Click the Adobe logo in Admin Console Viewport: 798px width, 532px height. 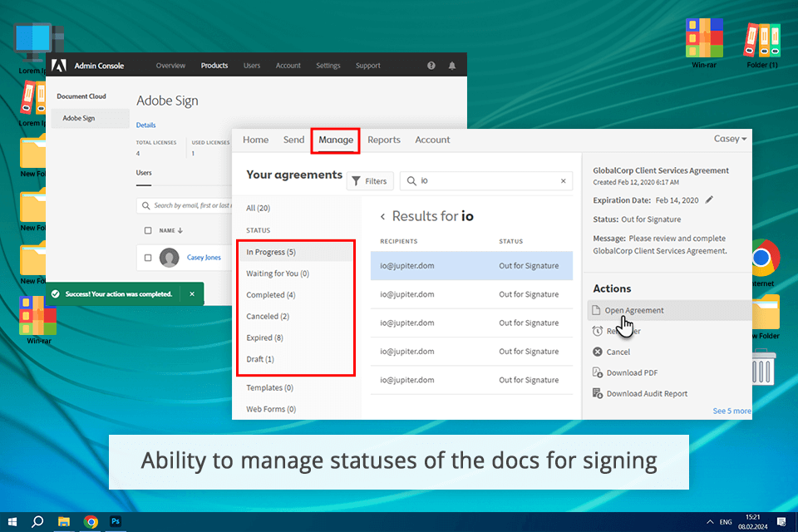[59, 66]
